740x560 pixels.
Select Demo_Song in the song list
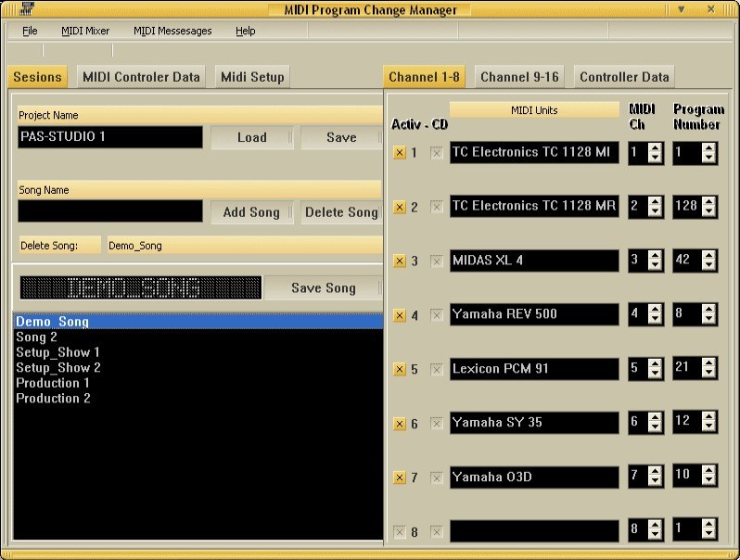[x=198, y=322]
